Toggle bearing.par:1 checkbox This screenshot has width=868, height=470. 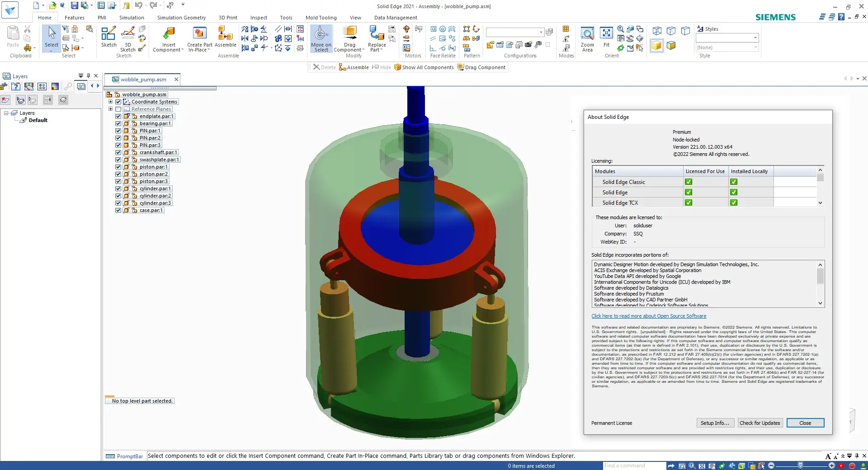tap(118, 123)
